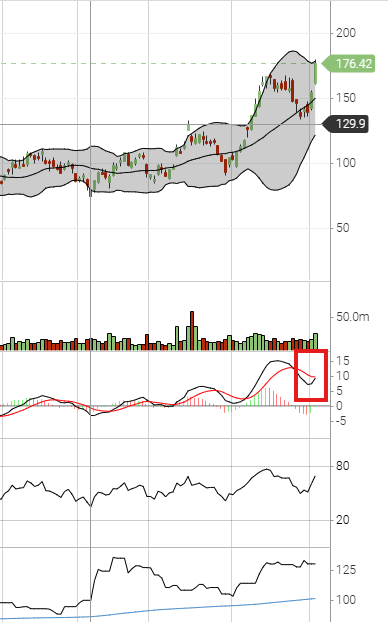Click the dark 129.9 crosshair price label
388x622 pixels.
(346, 124)
